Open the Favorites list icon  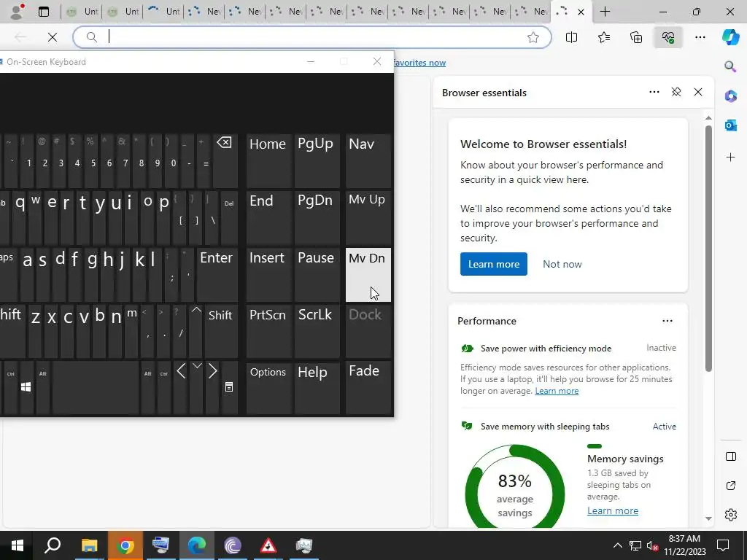603,37
